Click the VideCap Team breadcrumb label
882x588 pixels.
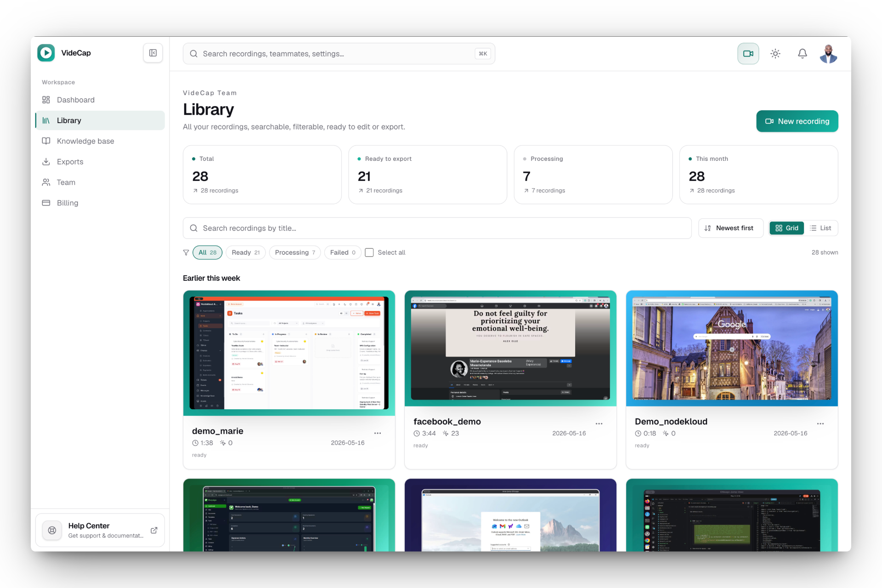click(210, 93)
